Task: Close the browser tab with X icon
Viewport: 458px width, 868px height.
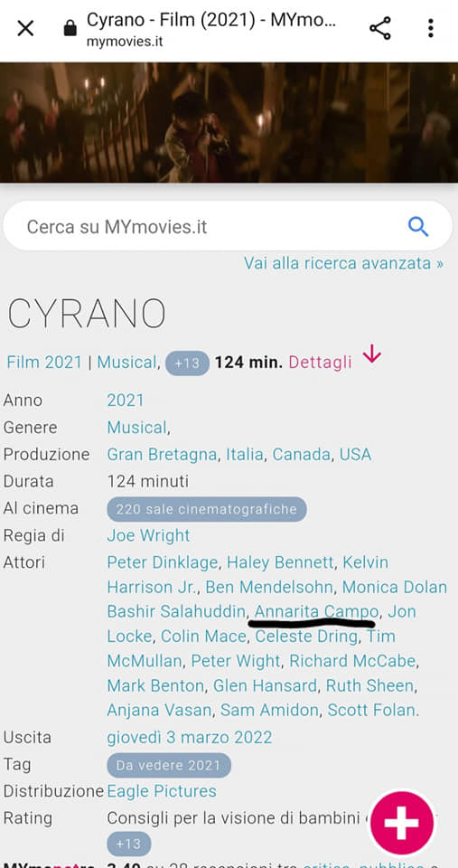Action: 25,28
